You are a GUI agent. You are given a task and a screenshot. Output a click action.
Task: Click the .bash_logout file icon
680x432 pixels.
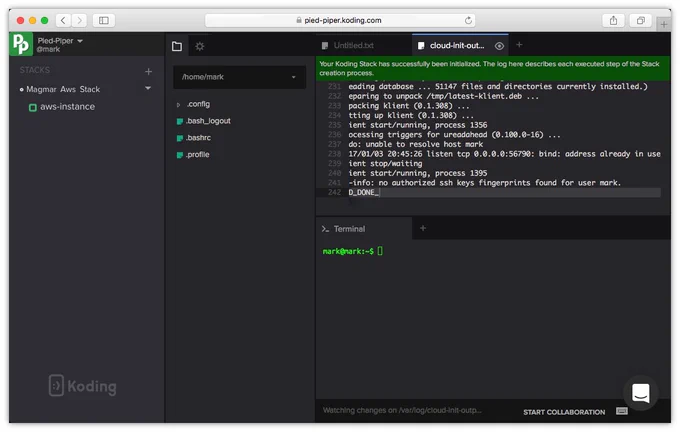coord(180,121)
